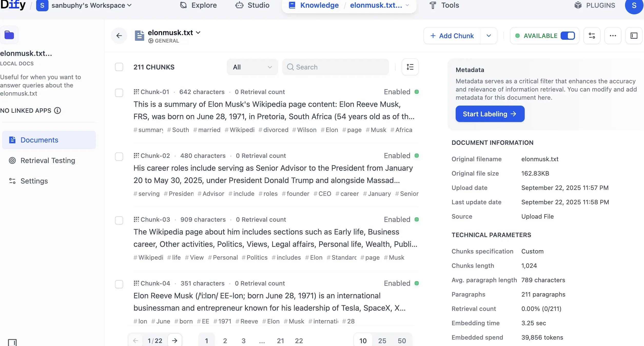Viewport: 644px width, 346px height.
Task: Click the Add Chunk button
Action: coord(452,36)
